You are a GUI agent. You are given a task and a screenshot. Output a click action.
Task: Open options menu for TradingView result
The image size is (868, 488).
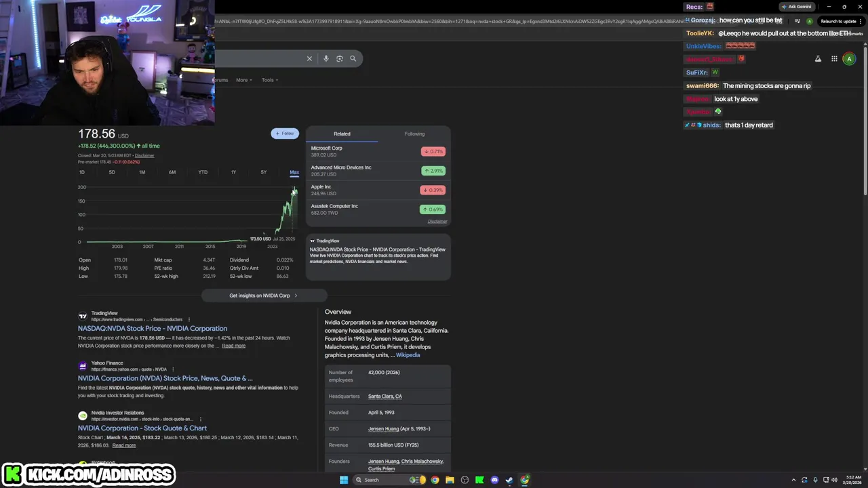click(x=189, y=319)
